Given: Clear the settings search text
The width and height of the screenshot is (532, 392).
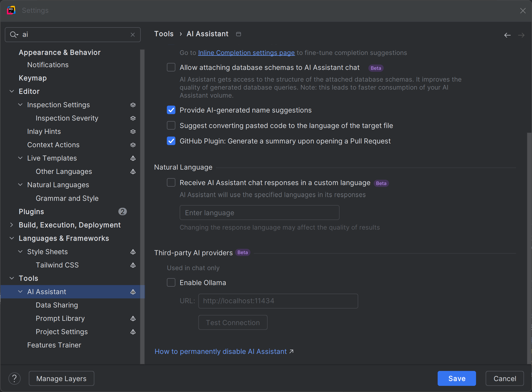Looking at the screenshot, I should tap(133, 35).
